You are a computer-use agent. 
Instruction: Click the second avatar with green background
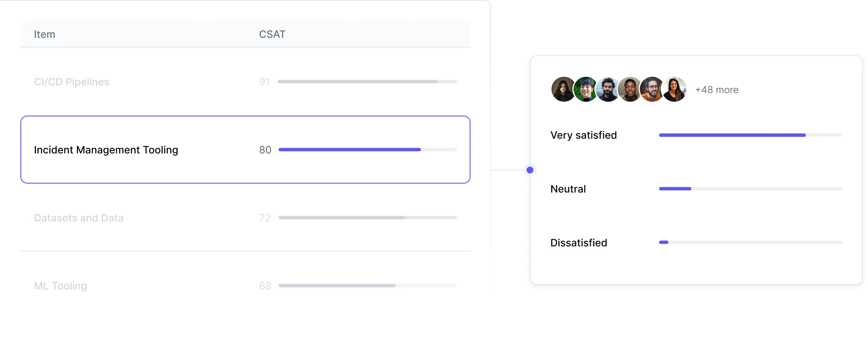tap(585, 89)
